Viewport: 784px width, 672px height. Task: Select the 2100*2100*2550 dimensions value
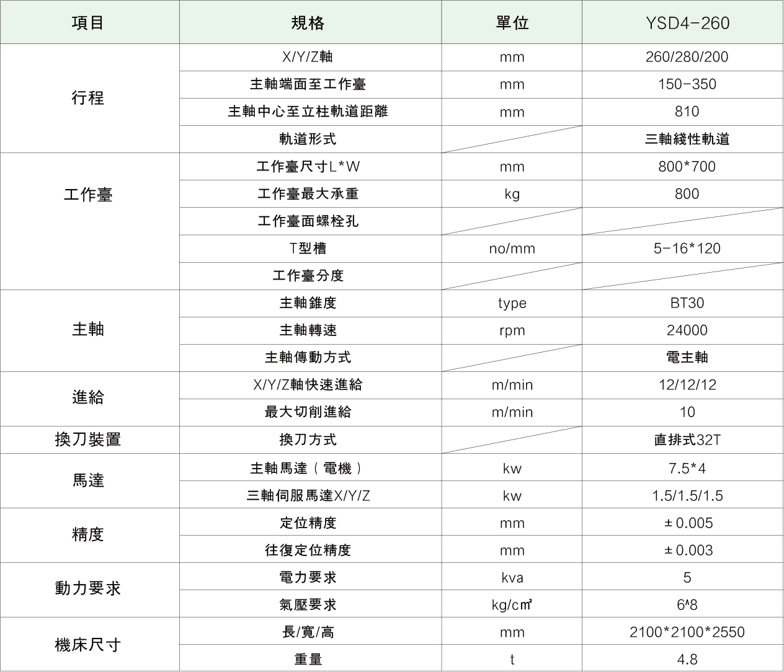tap(687, 632)
